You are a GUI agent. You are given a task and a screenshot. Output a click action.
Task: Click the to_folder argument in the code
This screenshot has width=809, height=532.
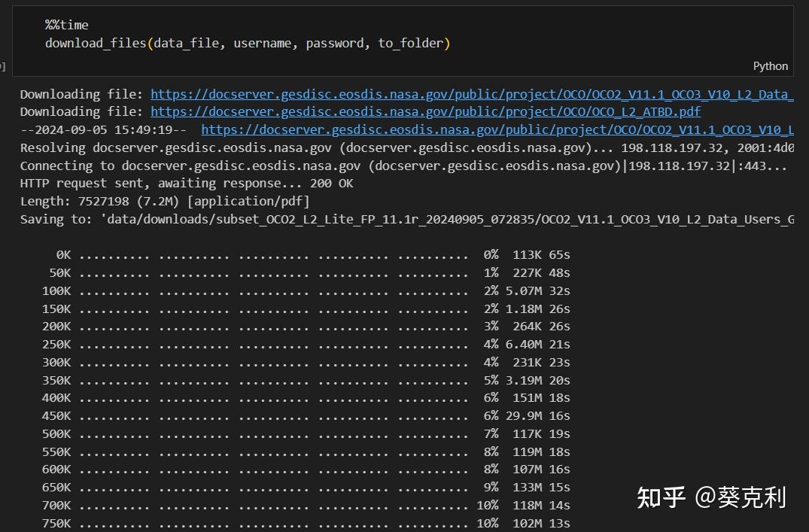pyautogui.click(x=410, y=43)
